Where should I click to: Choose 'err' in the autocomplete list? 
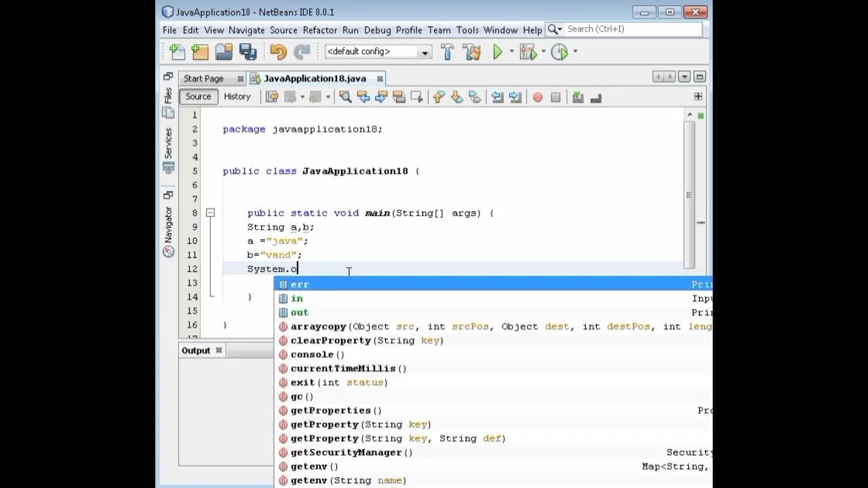[494, 285]
